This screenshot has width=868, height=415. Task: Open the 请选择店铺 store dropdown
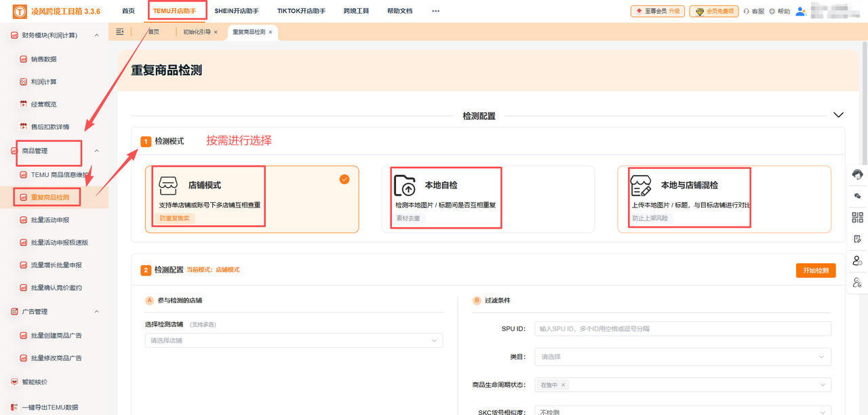[x=294, y=340]
